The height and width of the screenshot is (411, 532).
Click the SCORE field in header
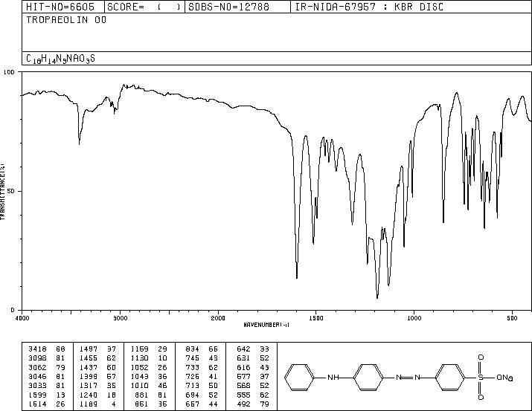144,7
